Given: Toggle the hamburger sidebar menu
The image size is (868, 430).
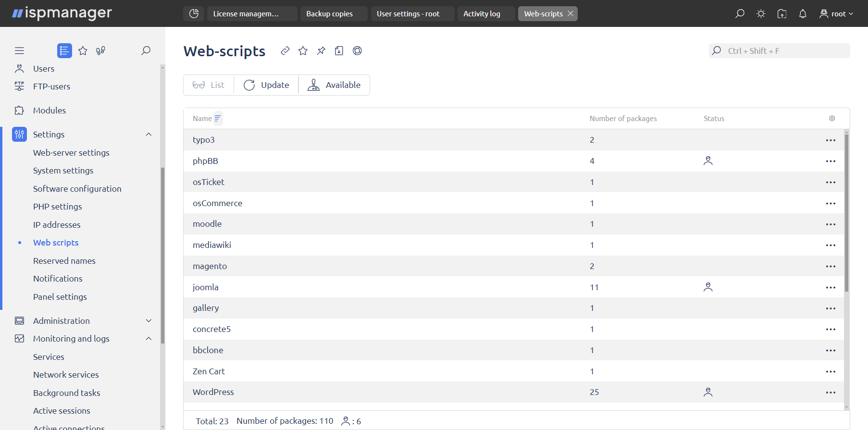Looking at the screenshot, I should 19,51.
